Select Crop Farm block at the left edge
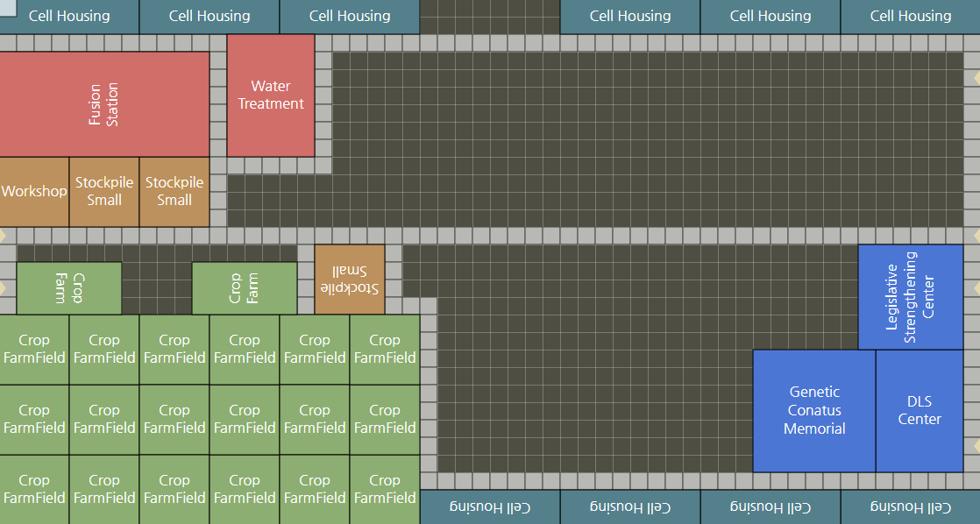This screenshot has width=980, height=524. tap(69, 288)
